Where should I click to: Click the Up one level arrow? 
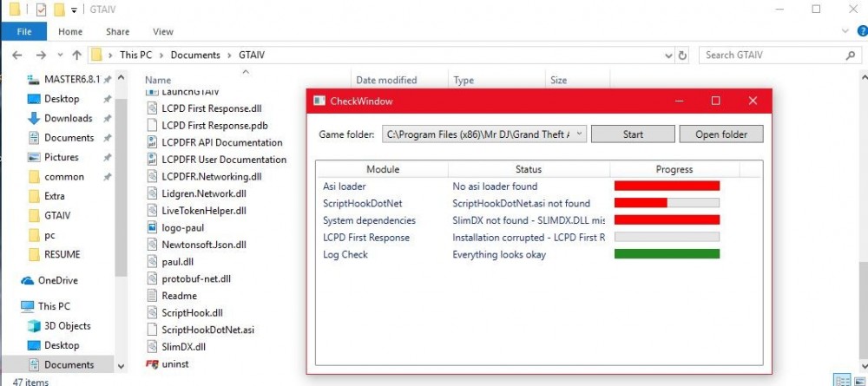coord(77,56)
